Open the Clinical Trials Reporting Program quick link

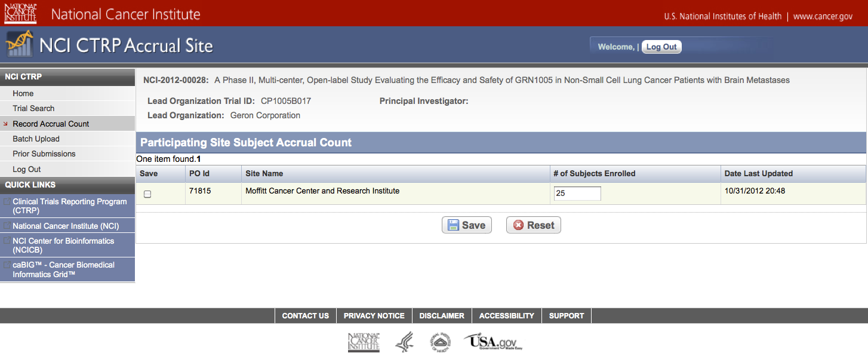click(69, 206)
